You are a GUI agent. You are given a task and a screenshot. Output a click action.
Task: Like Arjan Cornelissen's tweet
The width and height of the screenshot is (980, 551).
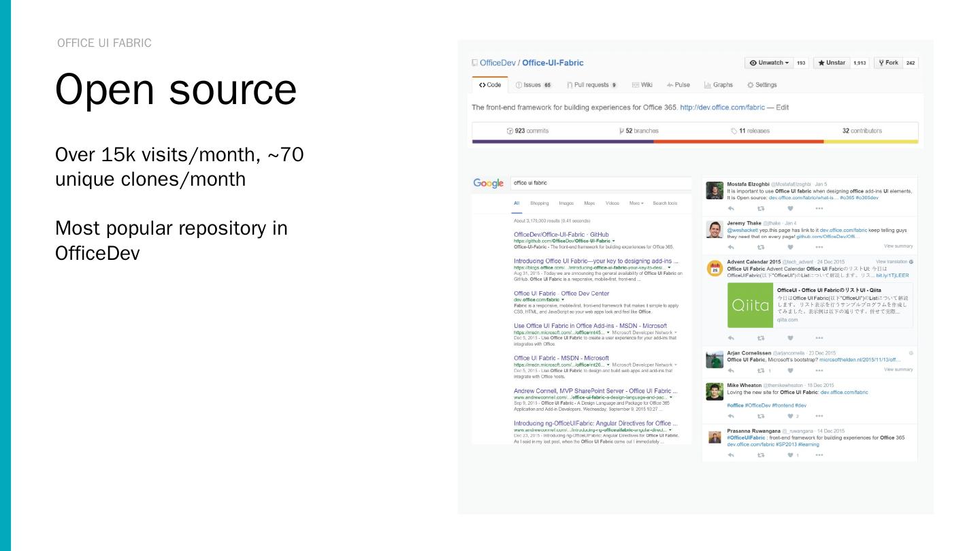790,370
